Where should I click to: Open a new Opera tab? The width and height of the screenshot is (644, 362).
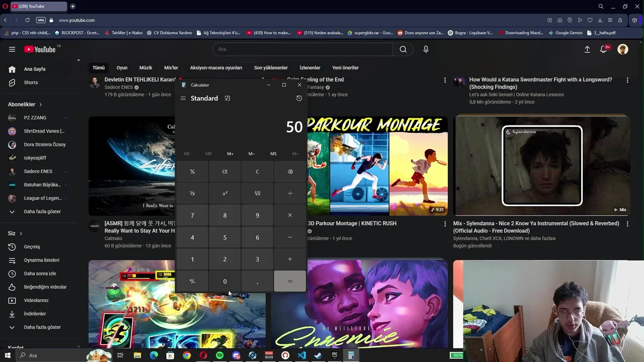[72, 7]
